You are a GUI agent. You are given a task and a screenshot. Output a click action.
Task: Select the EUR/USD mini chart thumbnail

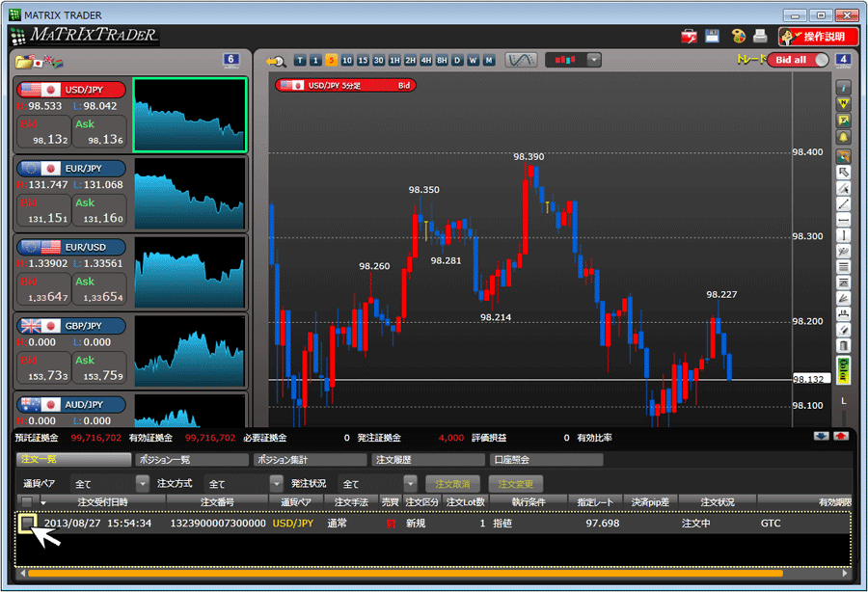[189, 272]
